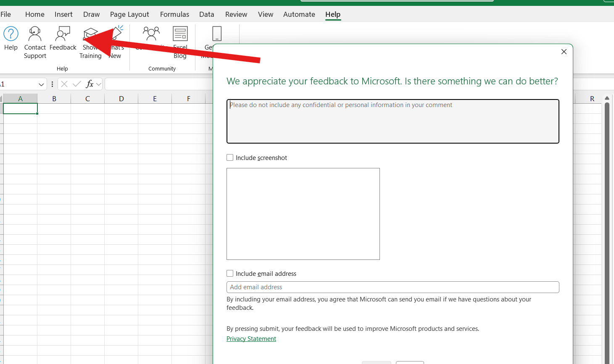Image resolution: width=614 pixels, height=364 pixels.
Task: Select column E header
Action: (x=155, y=99)
